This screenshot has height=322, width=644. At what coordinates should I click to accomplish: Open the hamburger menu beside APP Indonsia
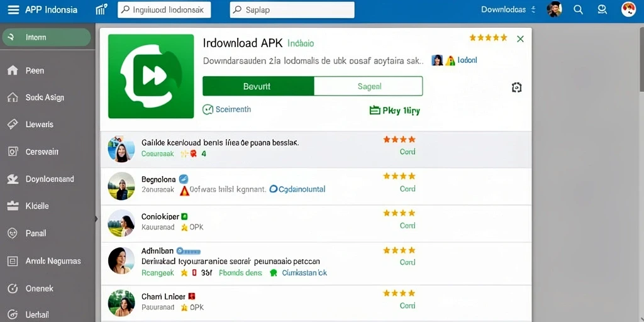(x=13, y=10)
